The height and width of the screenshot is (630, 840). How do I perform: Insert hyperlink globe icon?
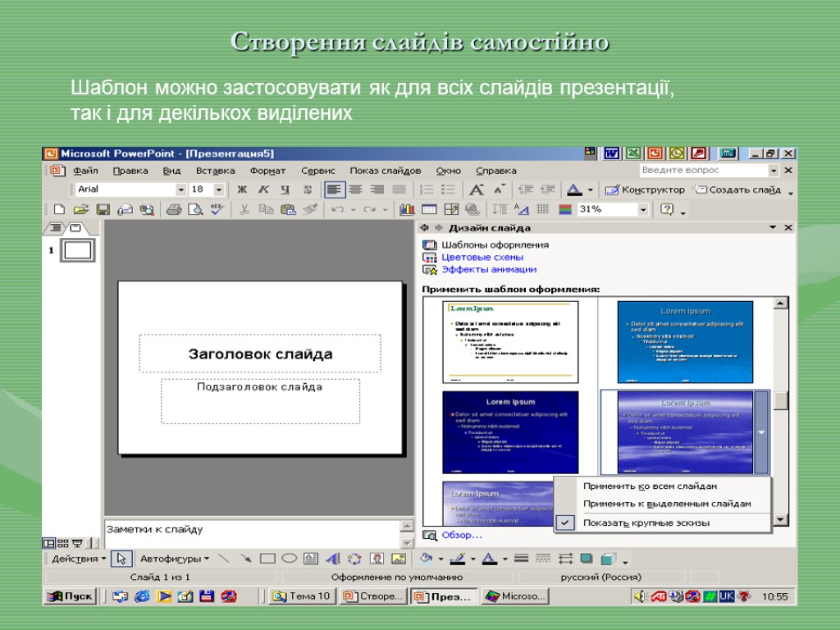[472, 209]
